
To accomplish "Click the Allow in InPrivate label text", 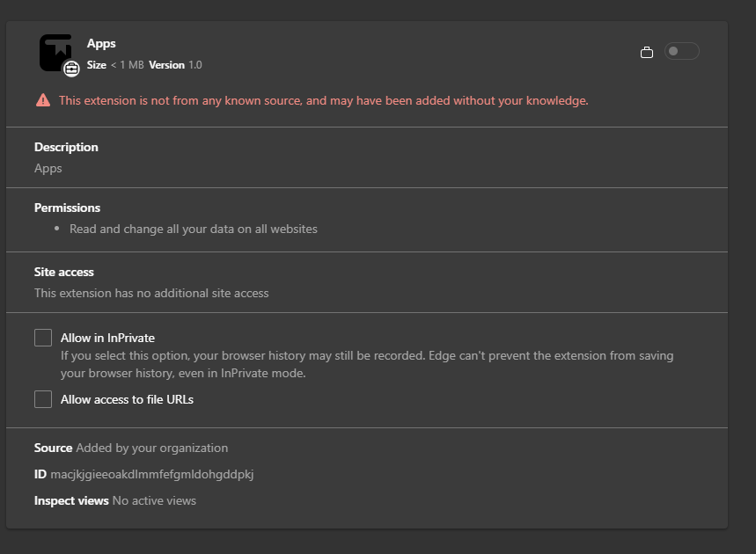I will pos(107,339).
